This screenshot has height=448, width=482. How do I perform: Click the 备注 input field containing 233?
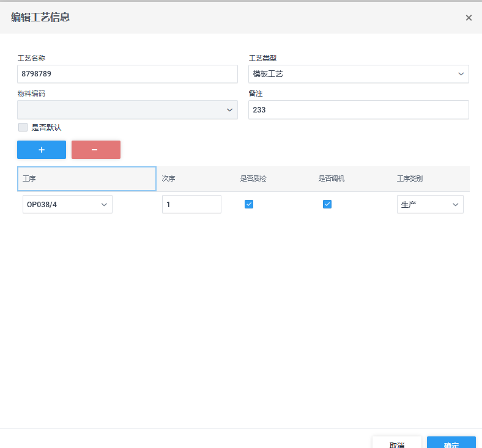coord(358,110)
